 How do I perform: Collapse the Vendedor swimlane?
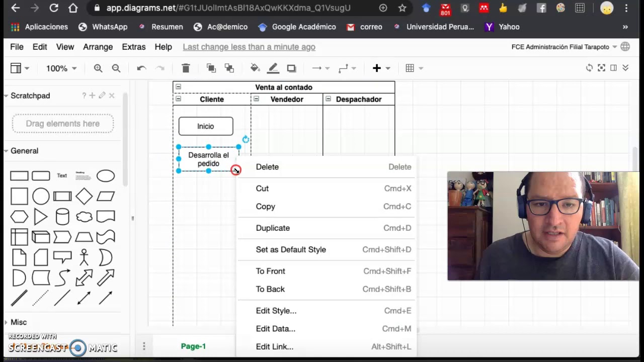point(256,99)
